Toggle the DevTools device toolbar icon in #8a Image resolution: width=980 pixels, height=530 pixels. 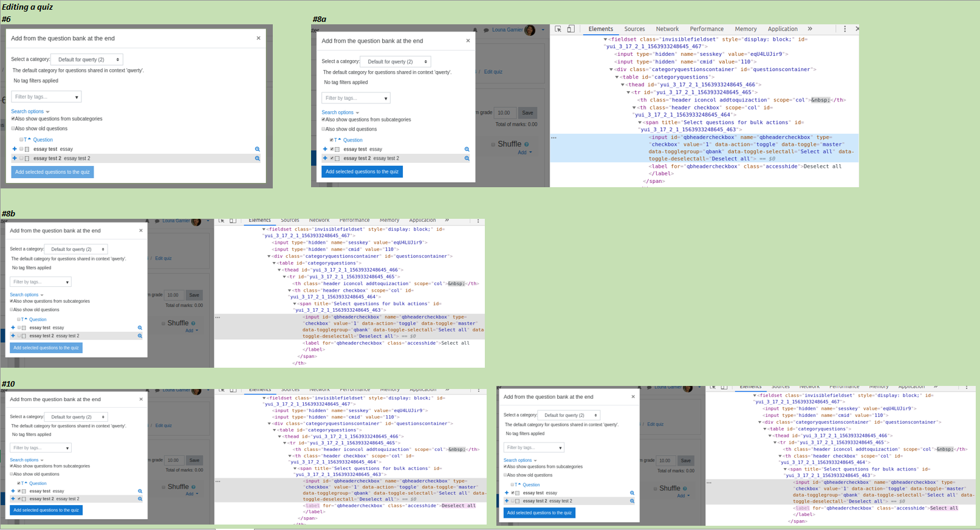[571, 29]
